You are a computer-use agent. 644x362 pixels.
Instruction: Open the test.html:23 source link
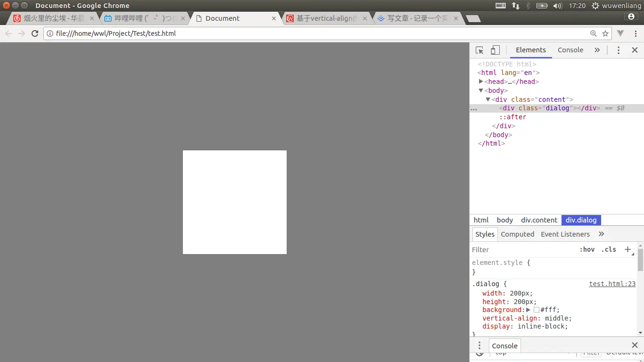point(612,284)
